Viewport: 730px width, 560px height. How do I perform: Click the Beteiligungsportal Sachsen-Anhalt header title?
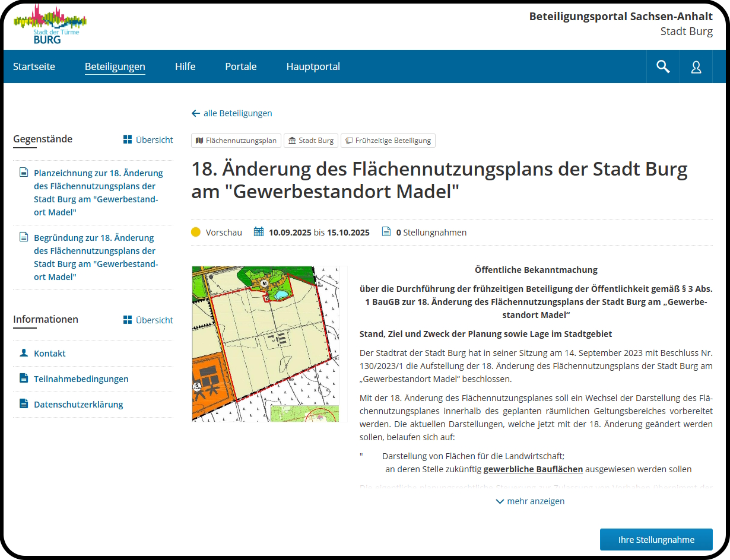[x=621, y=17]
